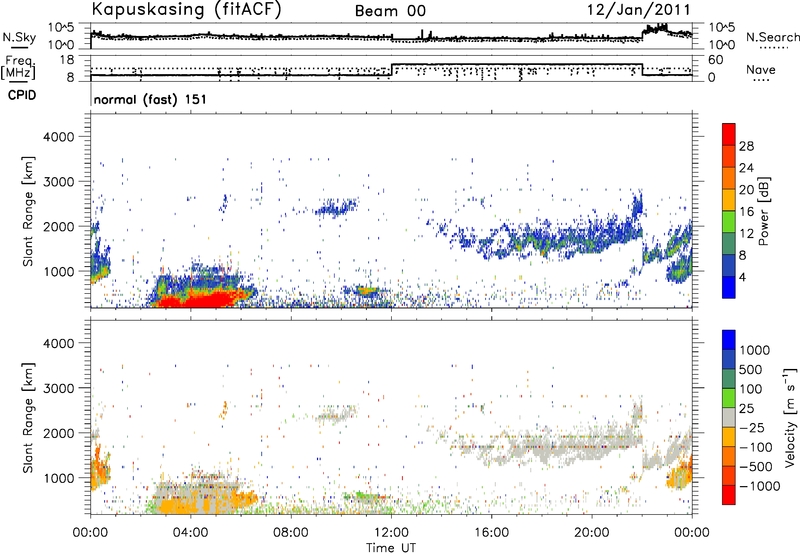The height and width of the screenshot is (554, 800).
Task: Pick the red top segment of Power colorbar
Action: pyautogui.click(x=729, y=134)
